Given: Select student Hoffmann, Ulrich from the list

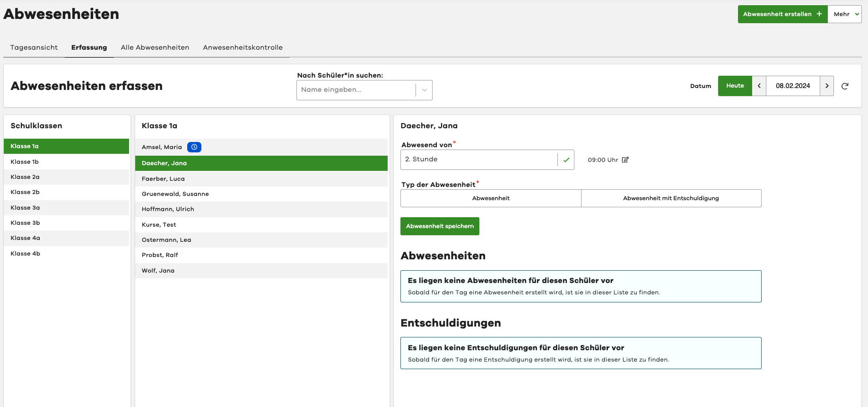Looking at the screenshot, I should coord(168,209).
